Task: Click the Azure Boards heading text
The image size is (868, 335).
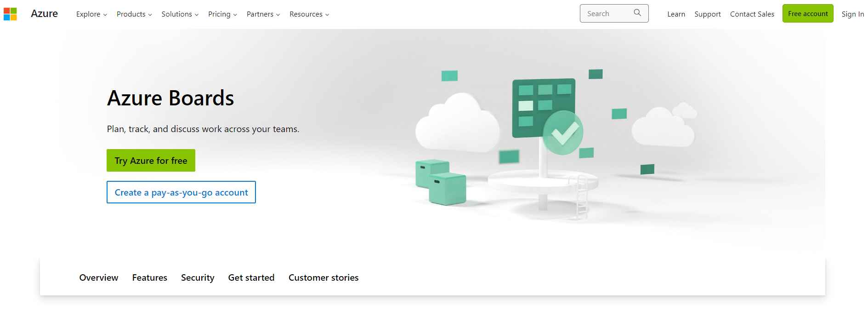Action: click(170, 98)
